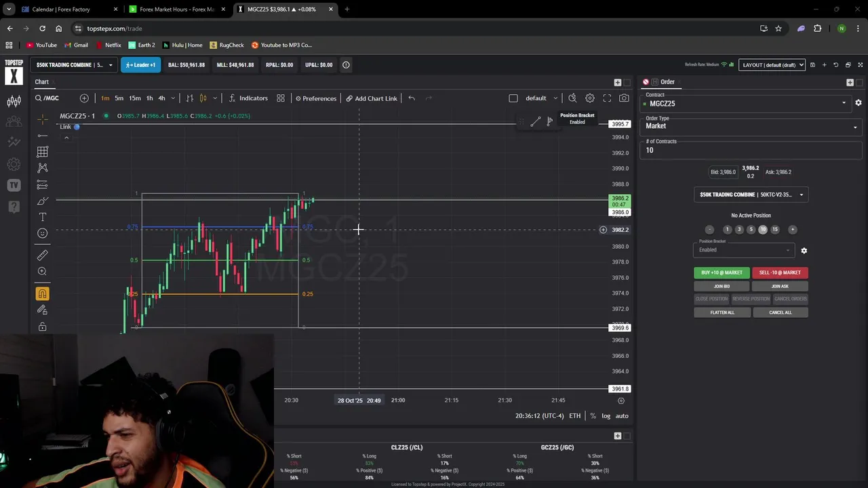Undo the last chart action
Screen dimensions: 868x488
[x=412, y=98]
